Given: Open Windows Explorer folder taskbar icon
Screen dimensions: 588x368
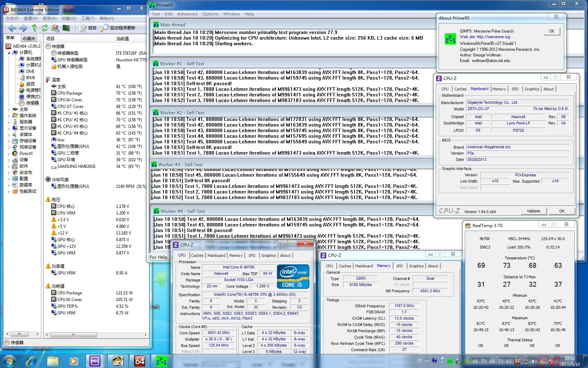Looking at the screenshot, I should click(52, 361).
